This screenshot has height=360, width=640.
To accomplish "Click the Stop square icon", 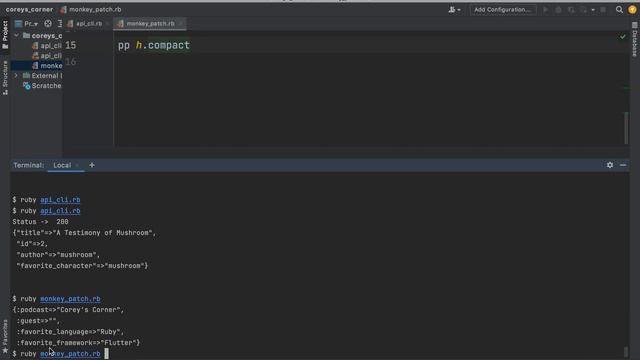I will tap(603, 9).
